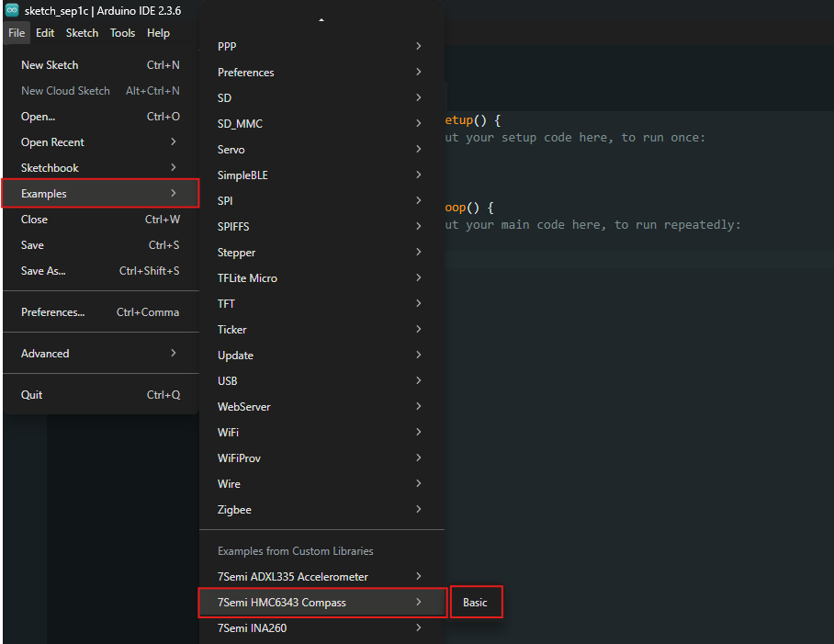Click the scroll-up arrow atop Examples list
This screenshot has height=644, width=834.
coord(321,20)
